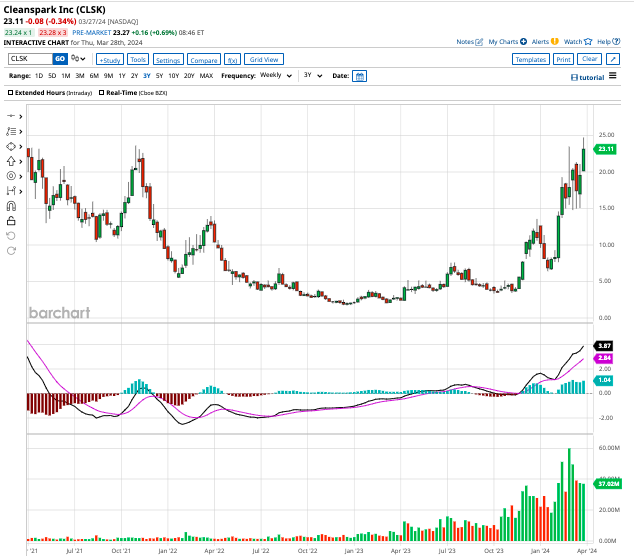
Task: Click the 37.02M volume label
Action: (607, 484)
